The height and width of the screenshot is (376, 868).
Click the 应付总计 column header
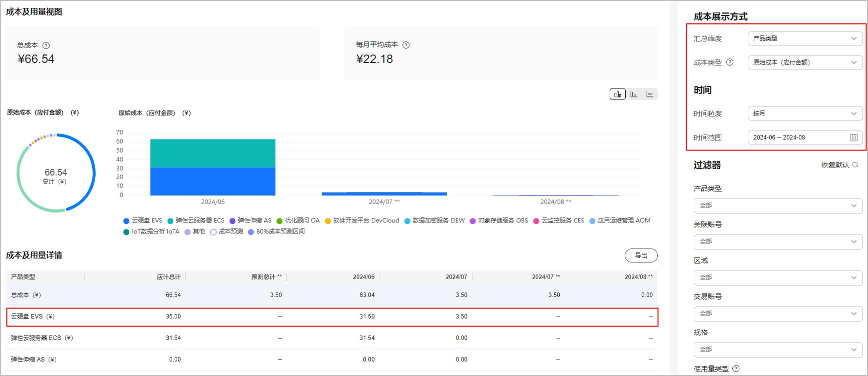click(168, 277)
